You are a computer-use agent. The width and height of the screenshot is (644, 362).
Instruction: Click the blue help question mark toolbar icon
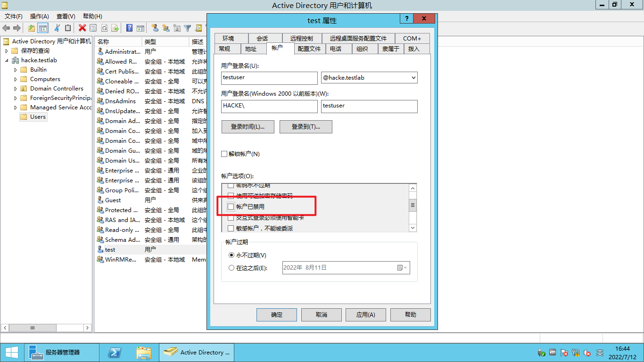(x=129, y=28)
